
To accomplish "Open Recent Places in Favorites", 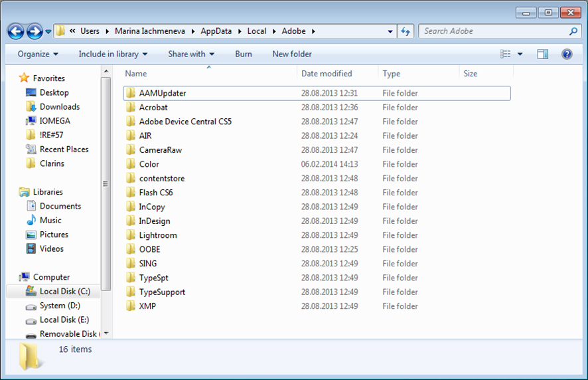I will click(x=64, y=149).
